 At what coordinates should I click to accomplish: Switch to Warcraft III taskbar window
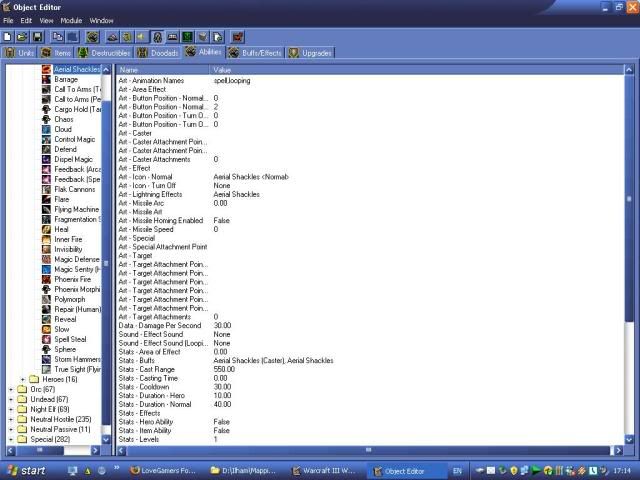click(x=324, y=471)
